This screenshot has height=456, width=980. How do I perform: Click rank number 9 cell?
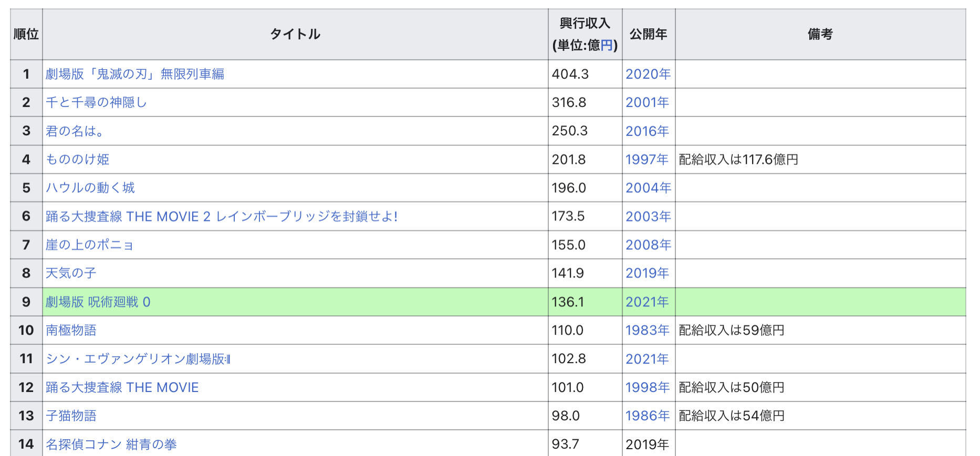pos(26,302)
